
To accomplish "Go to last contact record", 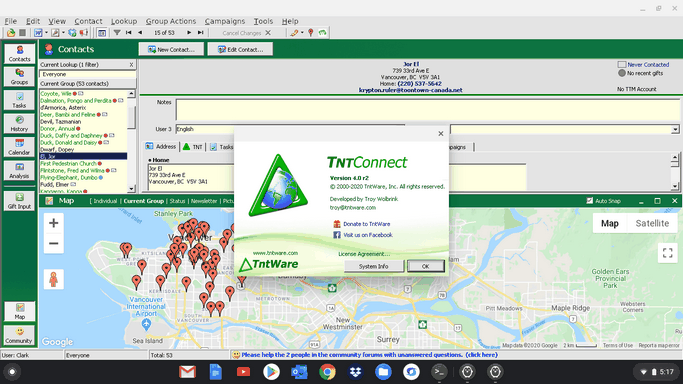I will coord(200,33).
